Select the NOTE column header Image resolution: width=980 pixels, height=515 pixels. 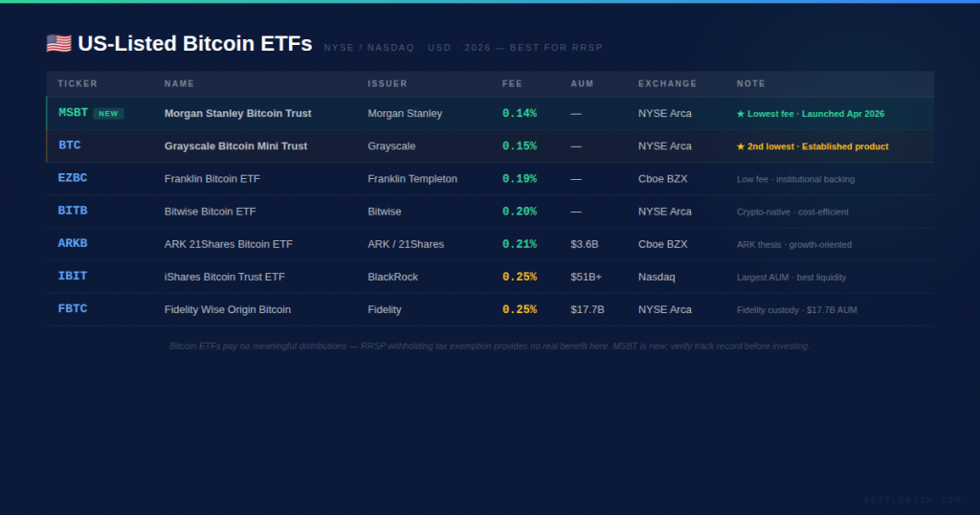[751, 83]
